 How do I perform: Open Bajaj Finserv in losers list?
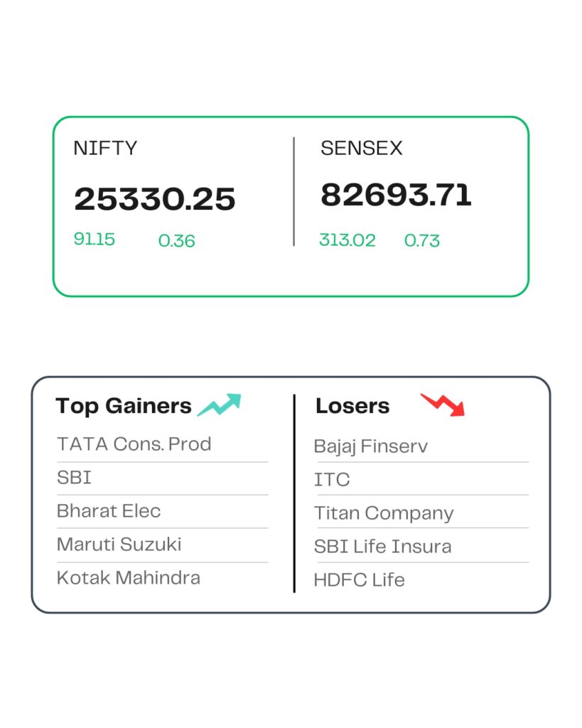[x=370, y=446]
